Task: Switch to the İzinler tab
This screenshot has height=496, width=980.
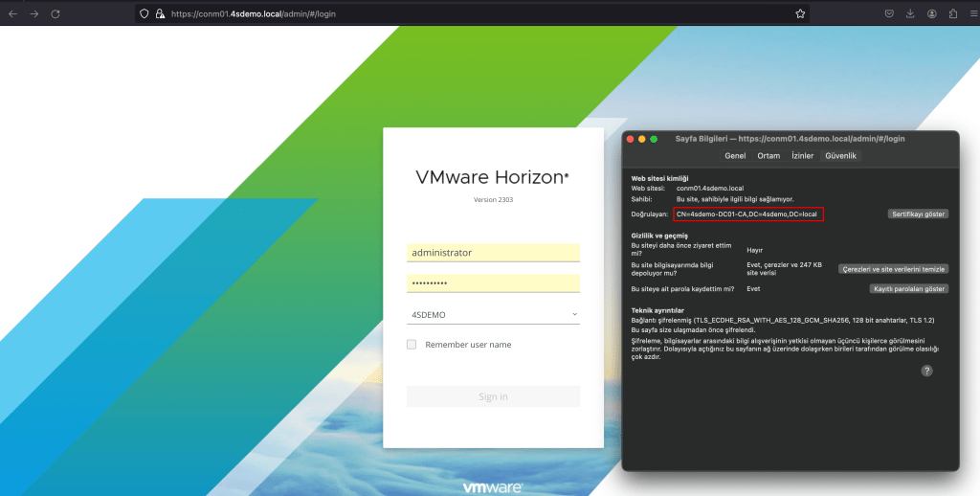Action: [802, 155]
